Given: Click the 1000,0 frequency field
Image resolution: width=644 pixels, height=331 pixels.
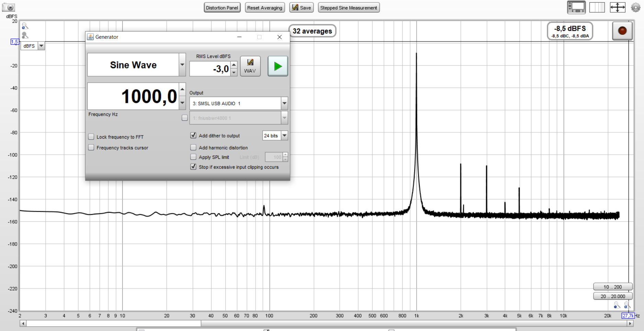Looking at the screenshot, I should click(133, 96).
